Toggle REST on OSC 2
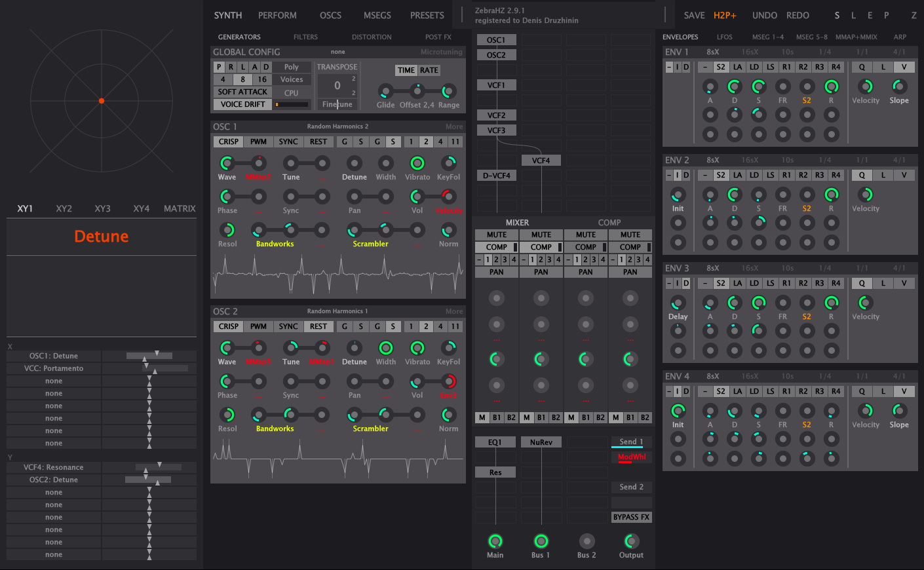Viewport: 924px width, 570px height. [x=318, y=326]
